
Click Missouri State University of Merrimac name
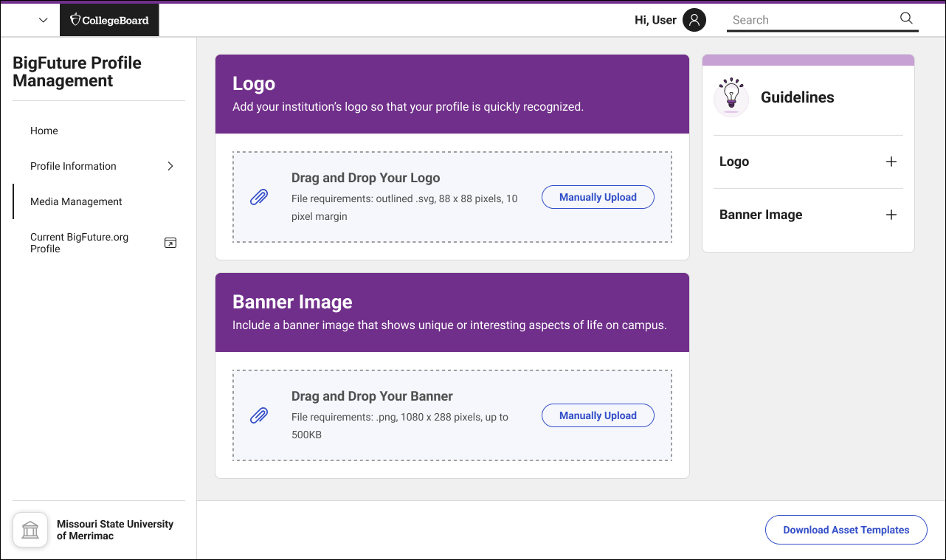click(x=115, y=530)
